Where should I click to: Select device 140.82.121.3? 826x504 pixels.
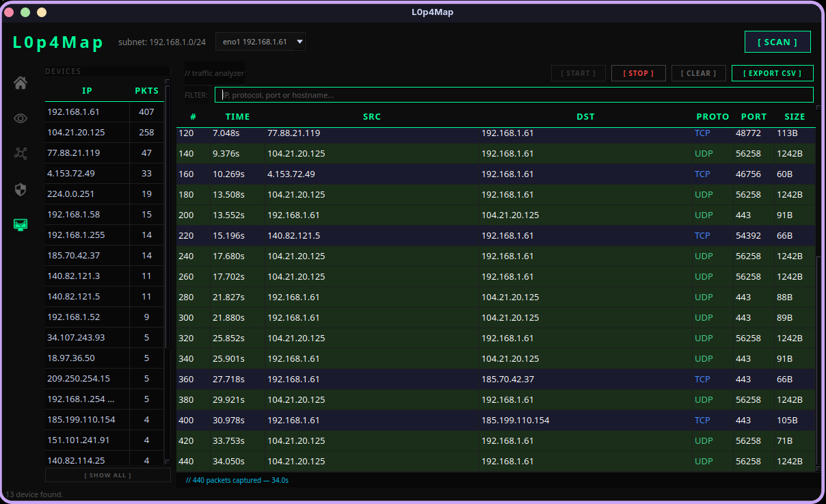coord(105,276)
